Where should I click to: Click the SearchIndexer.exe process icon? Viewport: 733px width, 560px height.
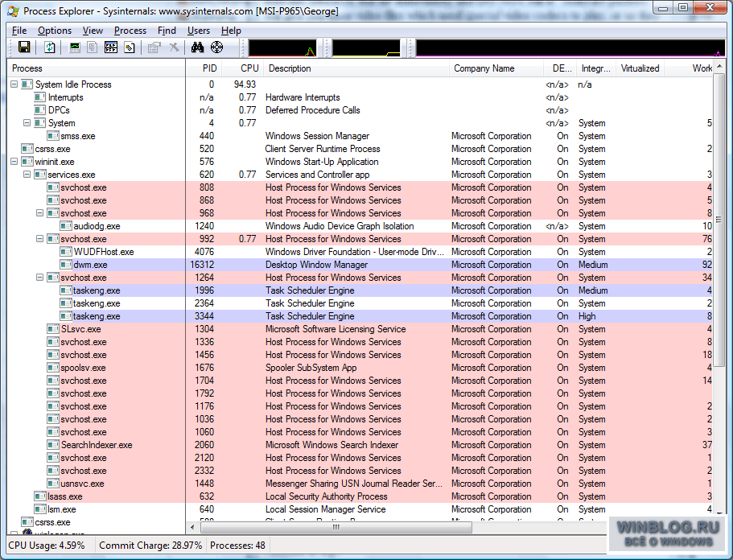(53, 445)
